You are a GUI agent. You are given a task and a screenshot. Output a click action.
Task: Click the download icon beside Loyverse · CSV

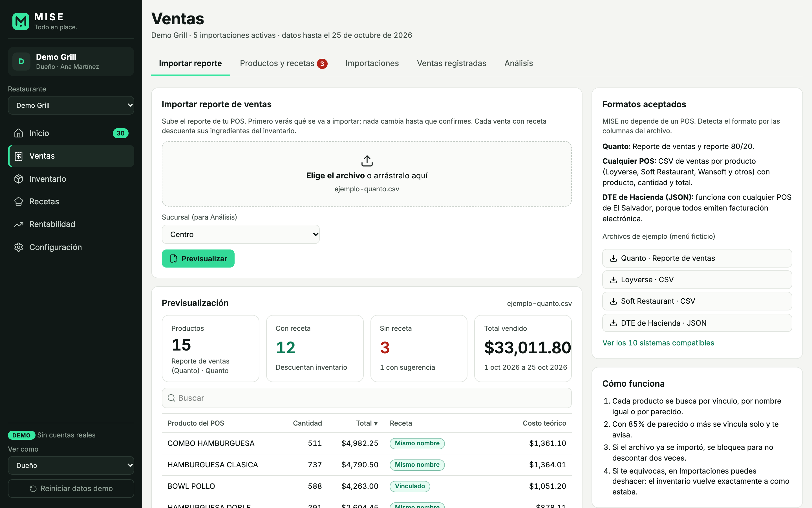point(613,280)
